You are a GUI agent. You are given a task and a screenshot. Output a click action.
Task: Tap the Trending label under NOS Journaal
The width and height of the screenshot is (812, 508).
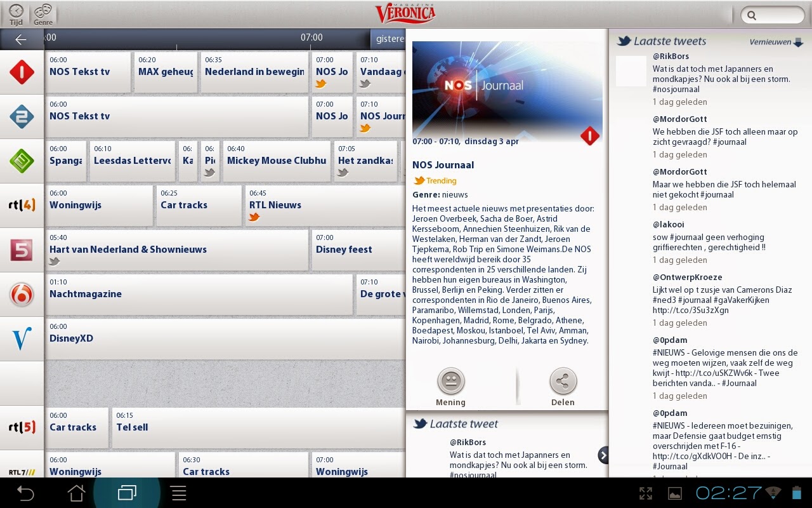pos(435,181)
